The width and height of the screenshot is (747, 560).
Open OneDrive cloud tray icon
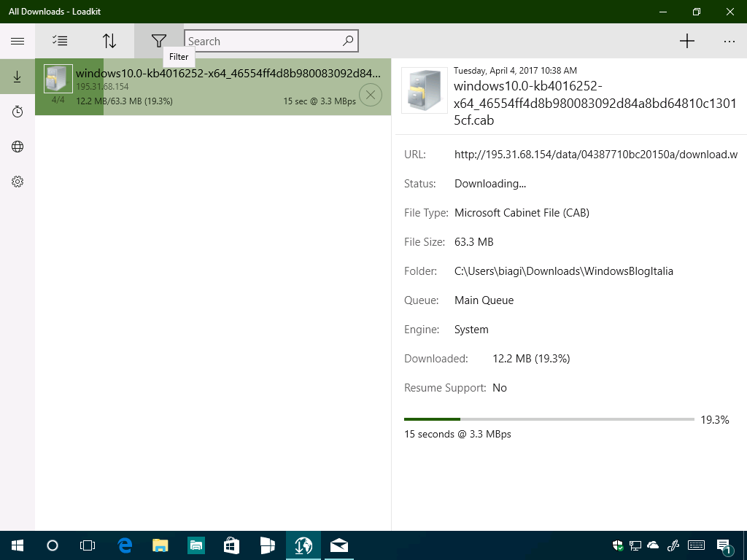click(x=653, y=545)
